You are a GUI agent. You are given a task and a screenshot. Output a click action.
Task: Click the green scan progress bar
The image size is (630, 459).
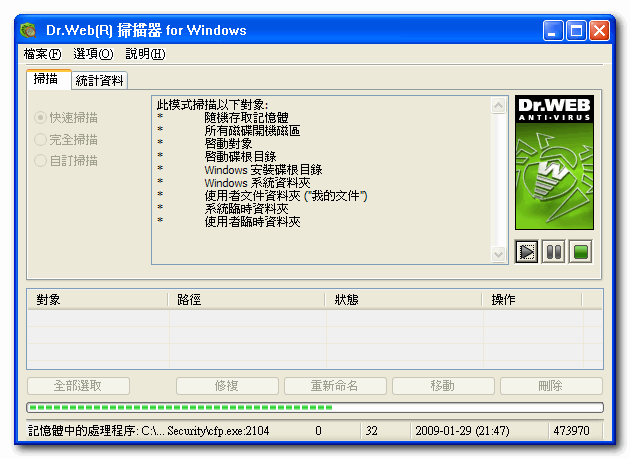click(x=315, y=408)
